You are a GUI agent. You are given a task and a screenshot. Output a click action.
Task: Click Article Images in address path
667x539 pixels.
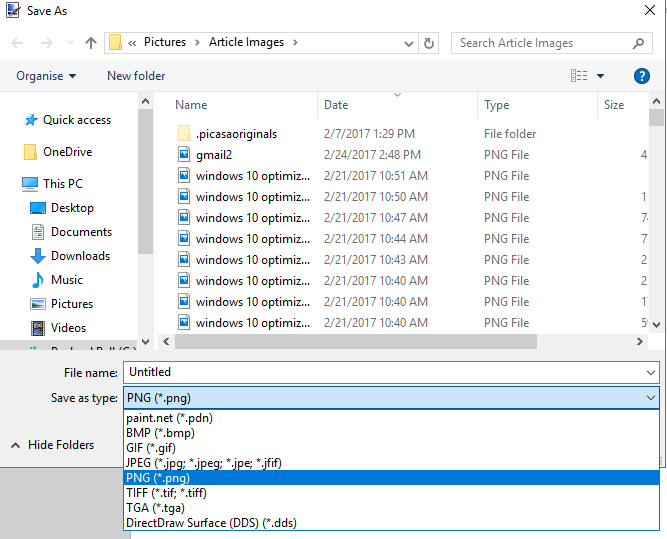[246, 42]
